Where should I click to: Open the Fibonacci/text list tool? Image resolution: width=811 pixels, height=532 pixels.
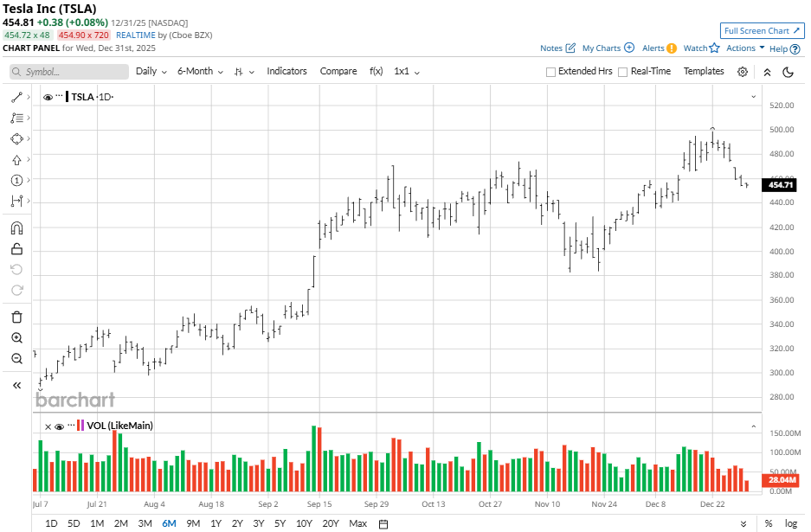[16, 118]
